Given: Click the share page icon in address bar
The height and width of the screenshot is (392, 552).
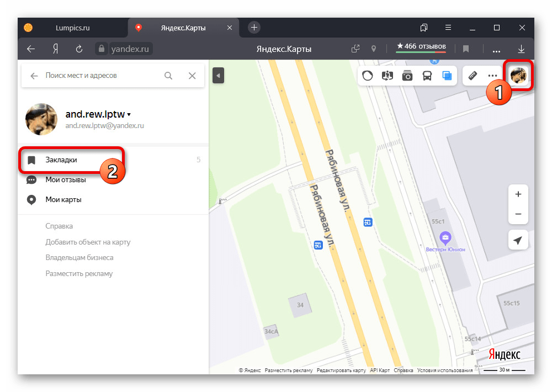Looking at the screenshot, I should tap(355, 49).
